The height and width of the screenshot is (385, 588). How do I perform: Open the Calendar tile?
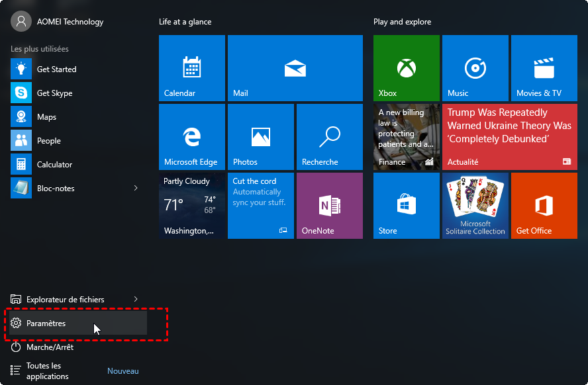(x=191, y=68)
